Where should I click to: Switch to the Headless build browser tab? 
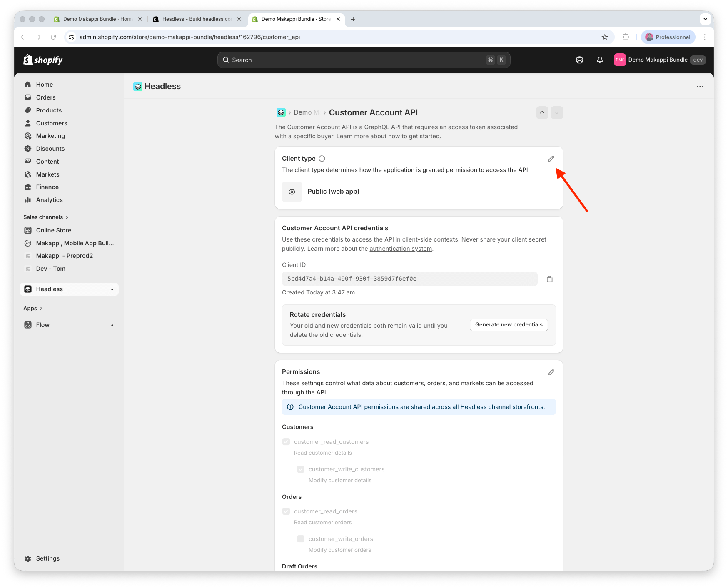196,19
